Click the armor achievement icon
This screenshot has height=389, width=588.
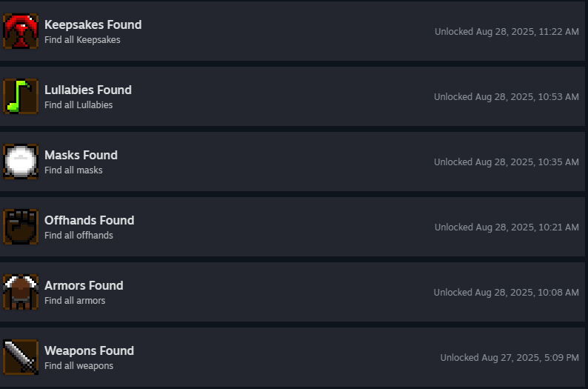pos(21,292)
